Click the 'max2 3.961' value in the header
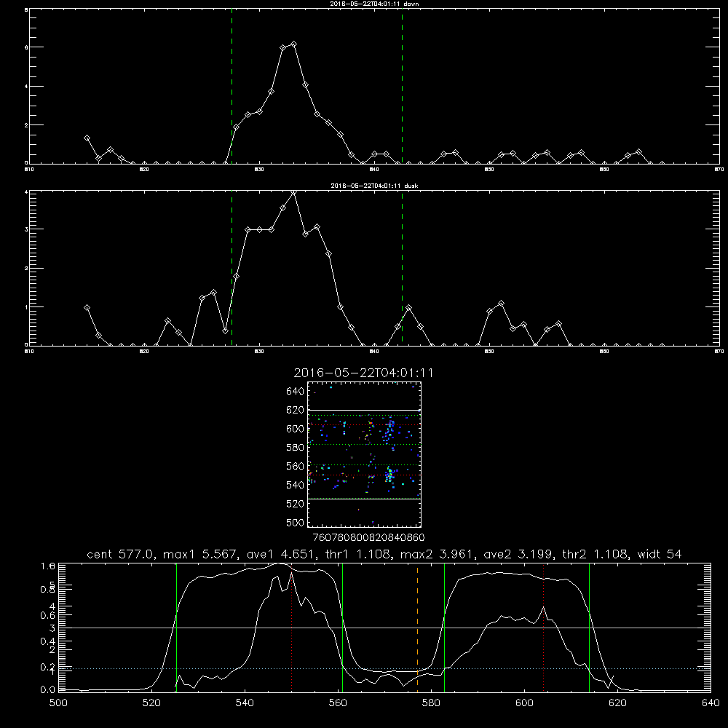 439,554
